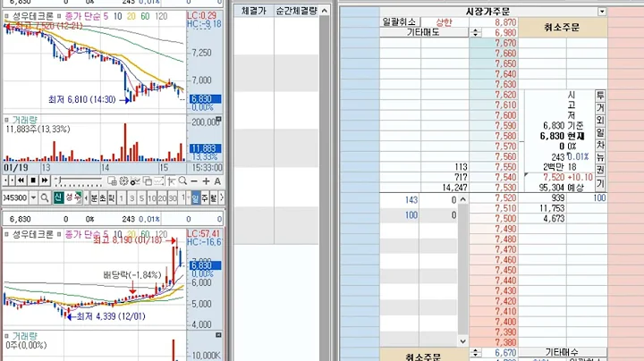Image resolution: width=644 pixels, height=361 pixels.
Task: Click the 순간체결량 column header
Action: tap(297, 11)
